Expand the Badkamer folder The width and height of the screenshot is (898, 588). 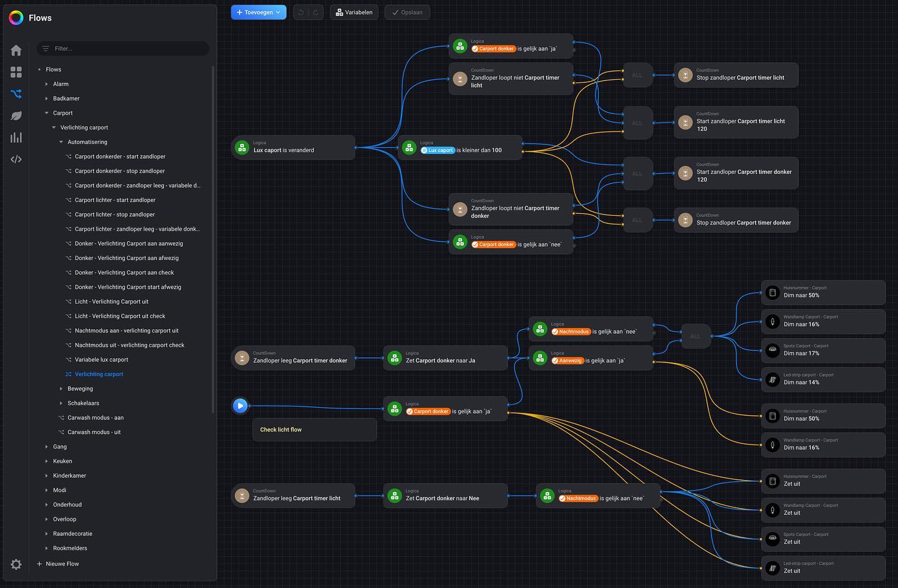(x=46, y=99)
